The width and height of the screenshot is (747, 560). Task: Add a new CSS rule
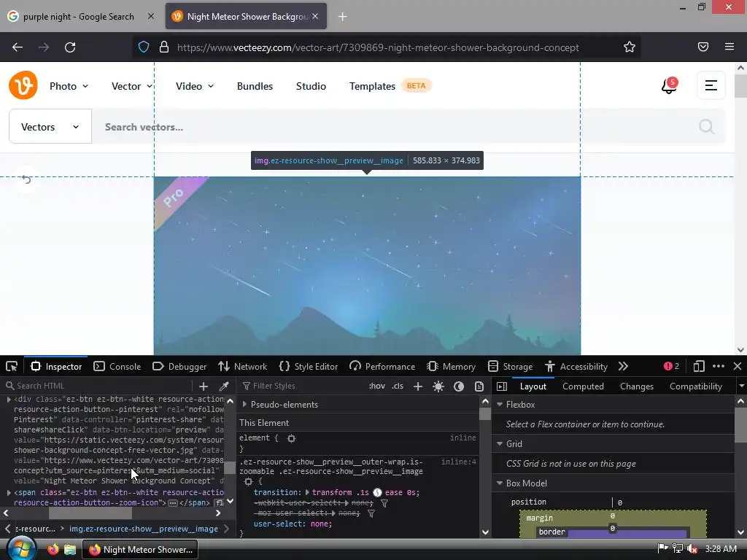(x=418, y=386)
